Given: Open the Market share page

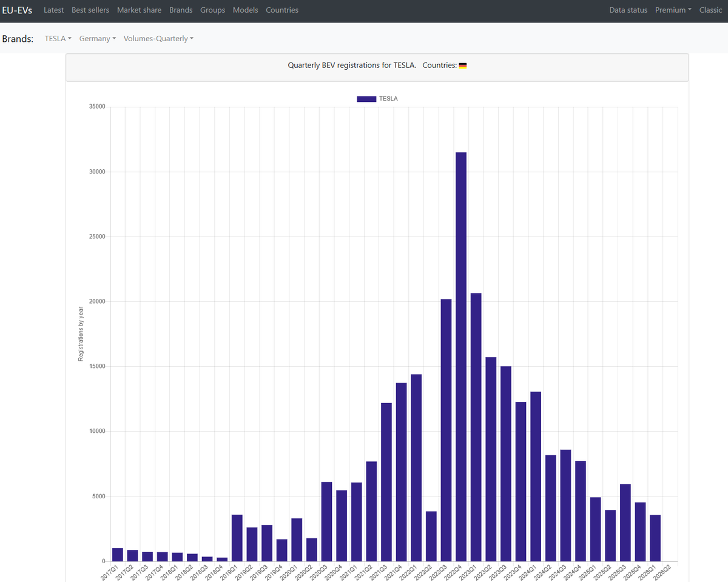Looking at the screenshot, I should tap(139, 10).
